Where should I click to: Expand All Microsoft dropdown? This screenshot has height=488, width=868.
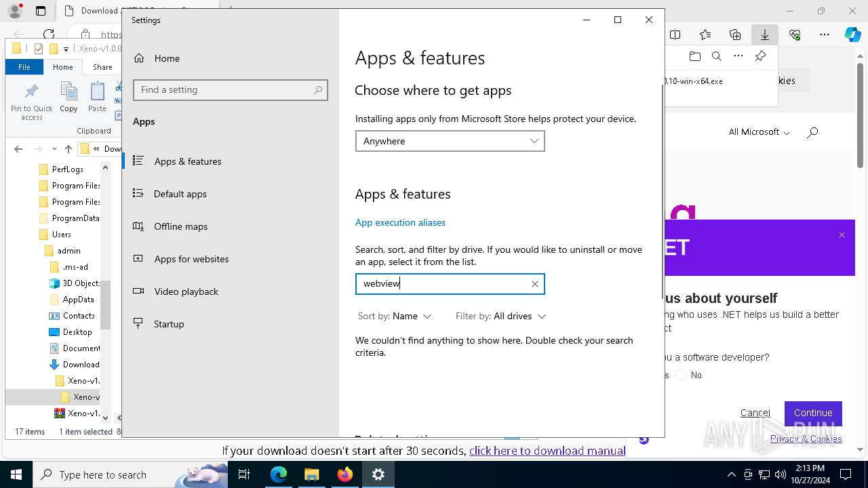759,132
